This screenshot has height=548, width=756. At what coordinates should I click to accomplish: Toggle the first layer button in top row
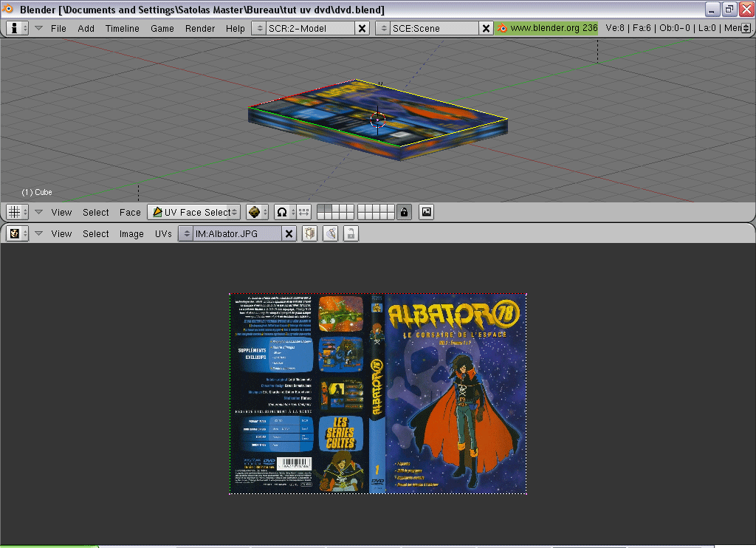(x=321, y=208)
